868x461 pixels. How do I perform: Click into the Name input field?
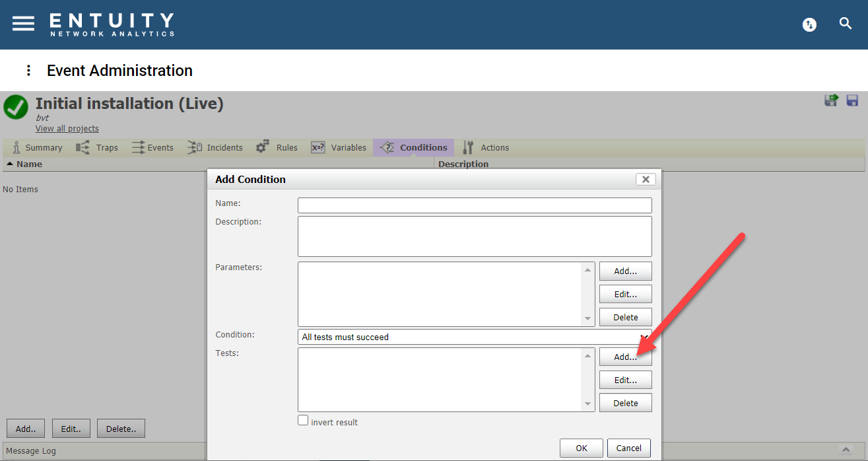475,205
